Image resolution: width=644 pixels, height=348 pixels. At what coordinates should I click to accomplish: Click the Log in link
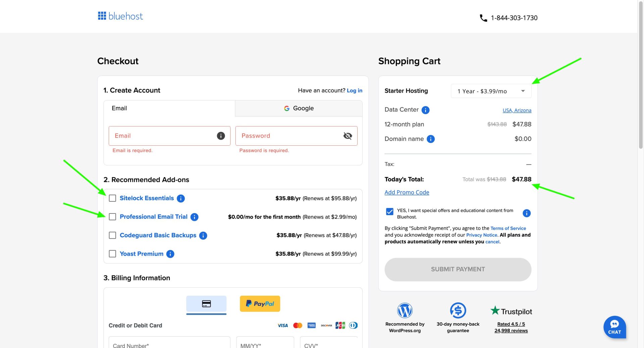coord(355,90)
